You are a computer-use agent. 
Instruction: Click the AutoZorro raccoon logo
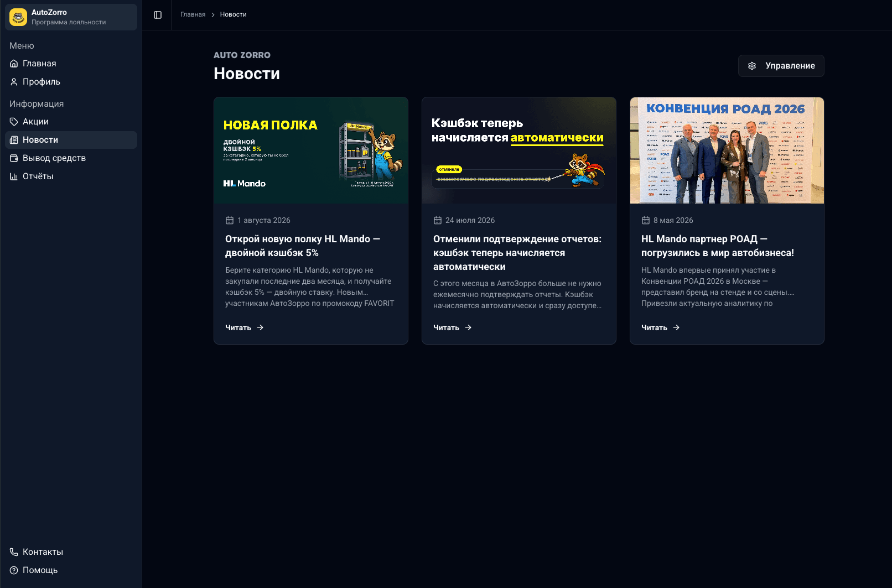point(18,17)
